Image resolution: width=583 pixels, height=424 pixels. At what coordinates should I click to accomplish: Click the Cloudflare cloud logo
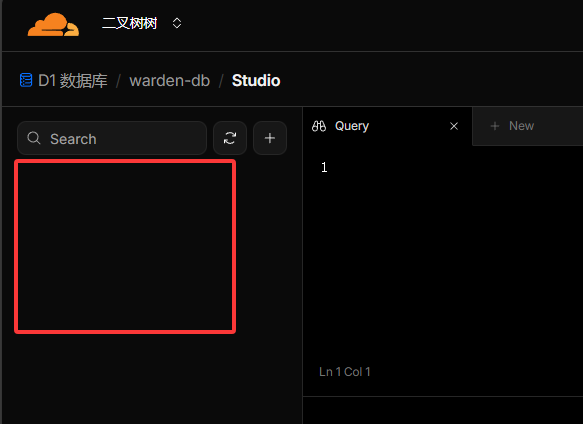[x=53, y=24]
